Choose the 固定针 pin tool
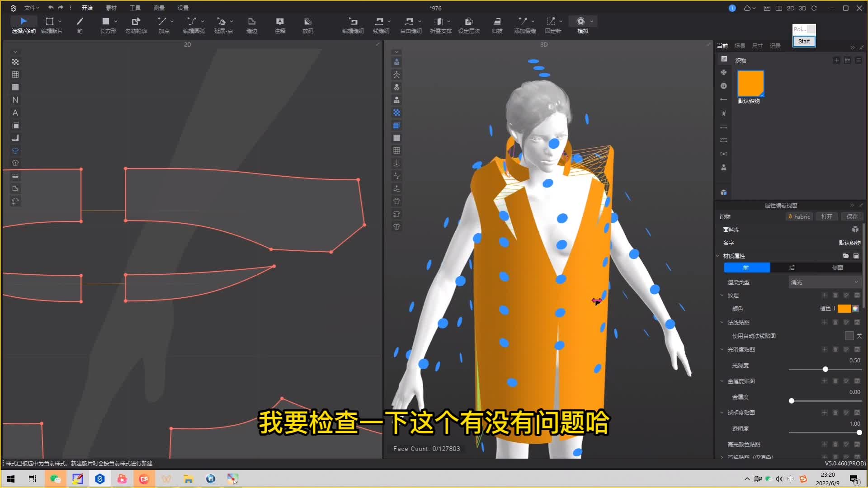Screen dimensions: 868x488 553,25
